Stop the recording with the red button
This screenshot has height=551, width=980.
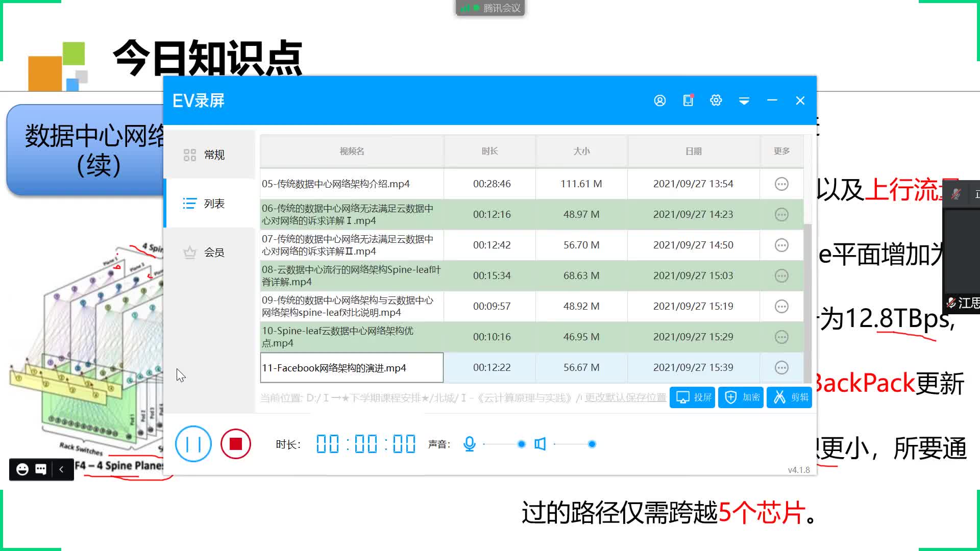point(236,444)
